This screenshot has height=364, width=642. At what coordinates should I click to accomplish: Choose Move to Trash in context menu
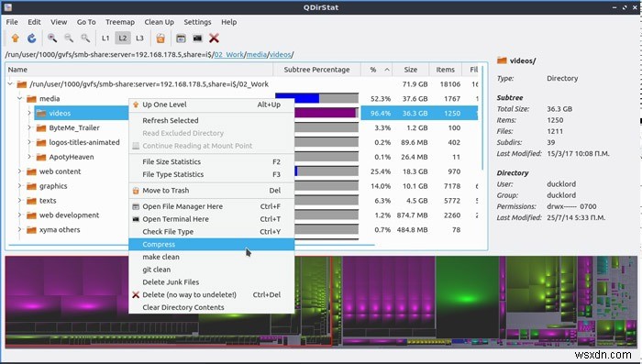211,191
